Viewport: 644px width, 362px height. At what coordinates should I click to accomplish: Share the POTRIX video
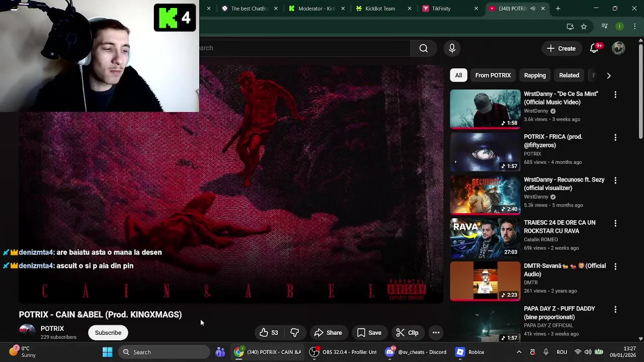(x=328, y=333)
